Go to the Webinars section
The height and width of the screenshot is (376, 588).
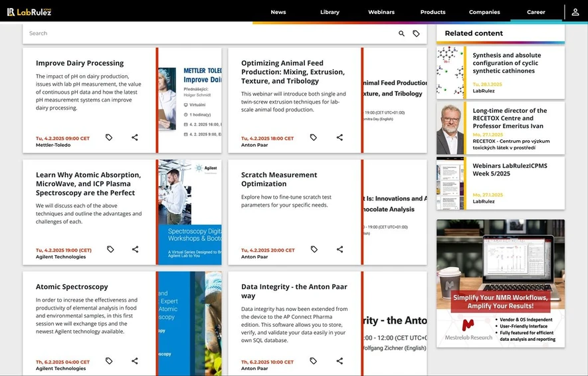pos(381,12)
